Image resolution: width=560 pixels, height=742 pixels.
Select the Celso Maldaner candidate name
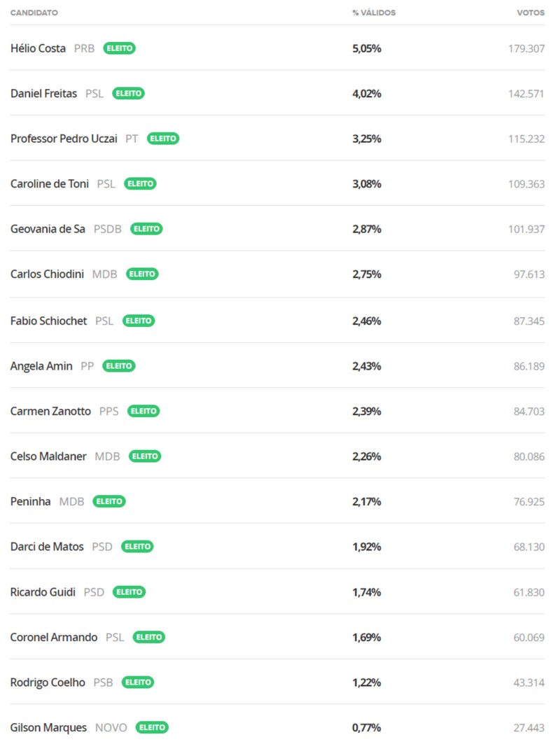pyautogui.click(x=48, y=456)
